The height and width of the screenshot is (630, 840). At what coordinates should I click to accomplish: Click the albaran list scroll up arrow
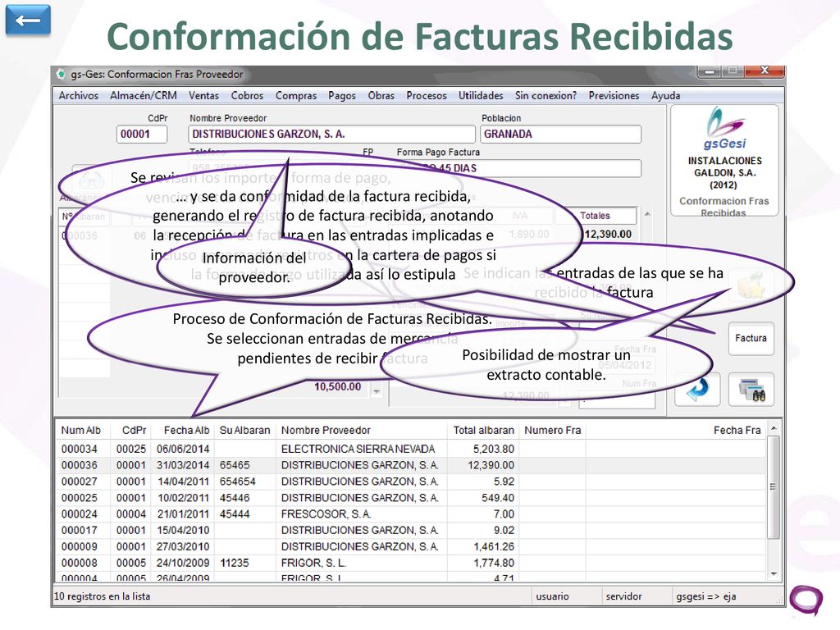pyautogui.click(x=774, y=428)
